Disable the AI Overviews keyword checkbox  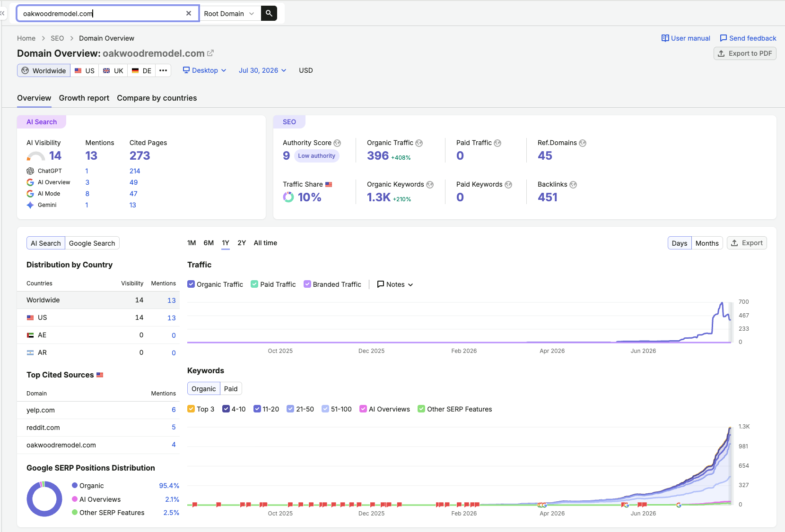click(363, 409)
